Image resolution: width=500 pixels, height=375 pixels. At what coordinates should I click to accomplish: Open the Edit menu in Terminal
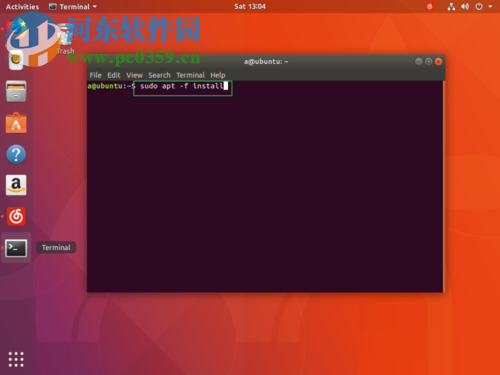tap(114, 75)
